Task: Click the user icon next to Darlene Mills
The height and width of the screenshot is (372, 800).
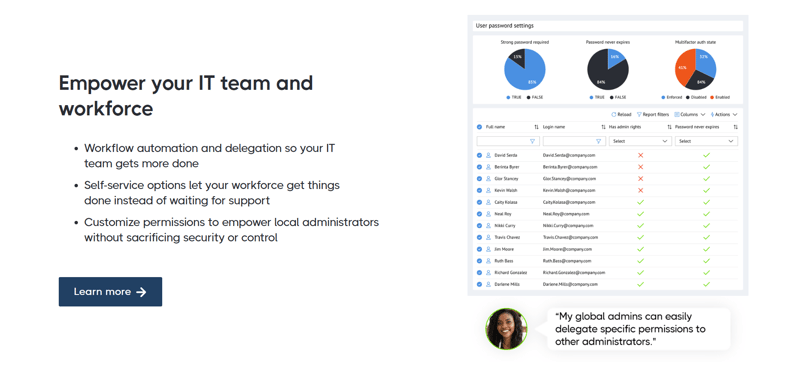Action: coord(488,284)
